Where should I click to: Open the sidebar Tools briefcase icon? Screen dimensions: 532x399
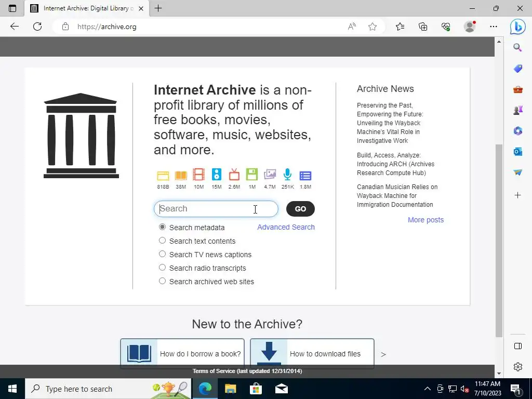point(518,89)
